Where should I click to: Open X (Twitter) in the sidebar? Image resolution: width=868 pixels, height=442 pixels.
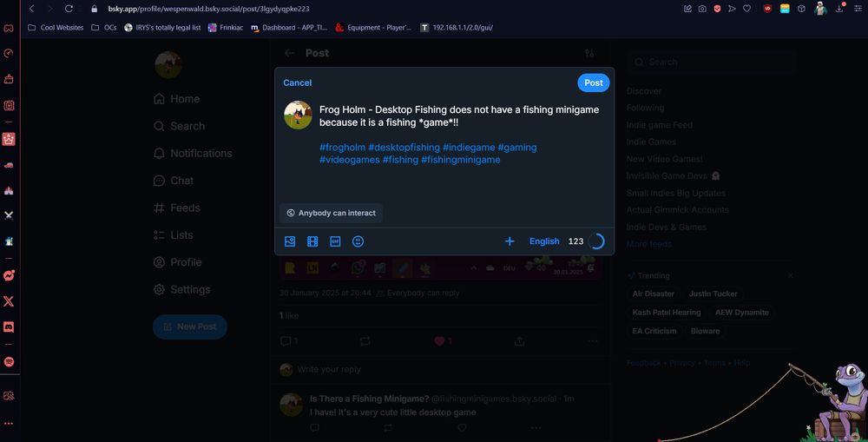click(9, 301)
